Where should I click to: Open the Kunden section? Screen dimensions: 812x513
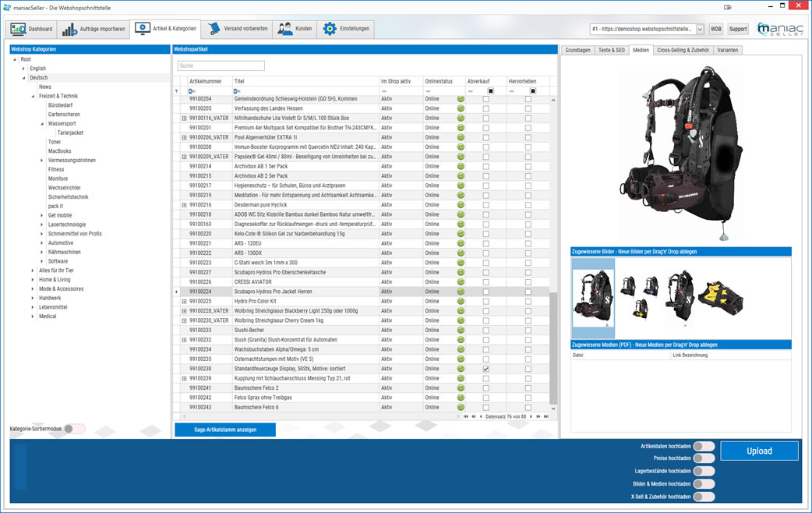coord(294,29)
